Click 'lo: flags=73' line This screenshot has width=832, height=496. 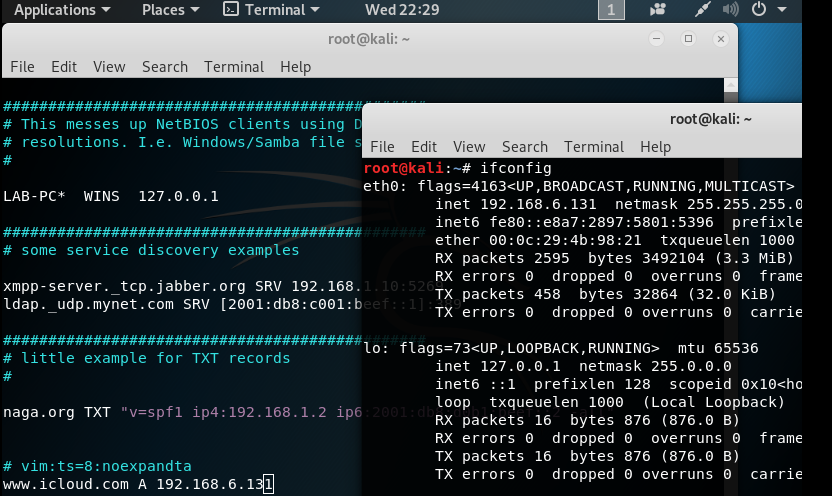(x=561, y=349)
